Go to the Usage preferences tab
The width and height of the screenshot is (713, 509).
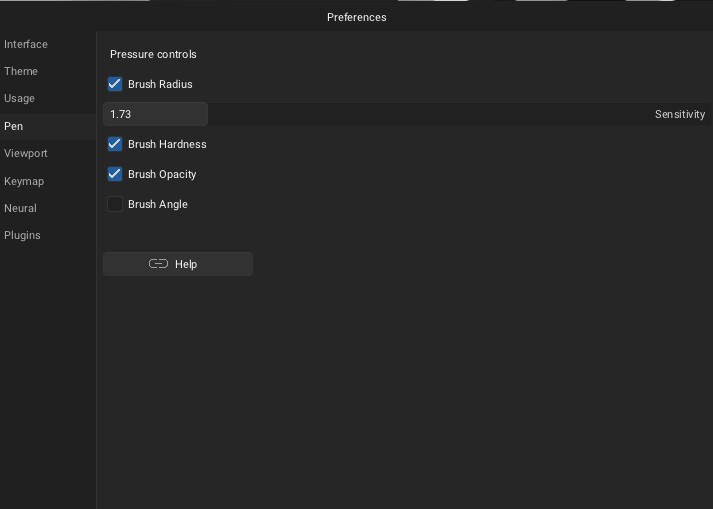tap(20, 98)
